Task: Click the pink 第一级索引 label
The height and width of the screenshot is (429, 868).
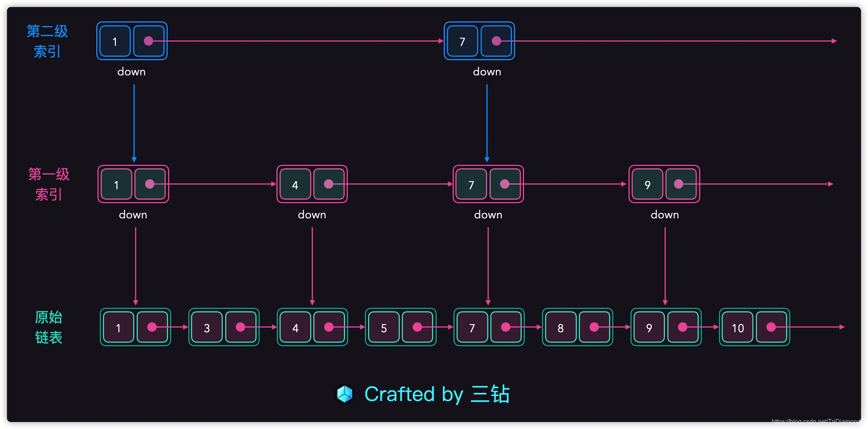Action: tap(49, 184)
